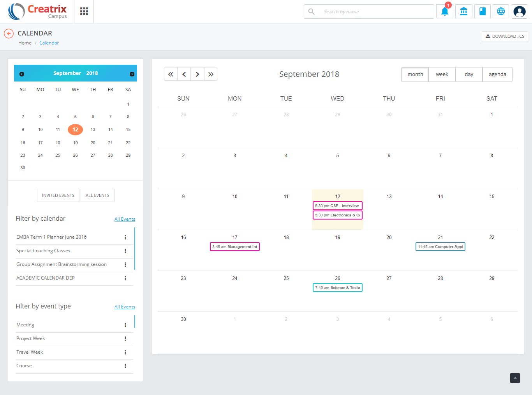532x395 pixels.
Task: Switch to day view
Action: tap(469, 74)
